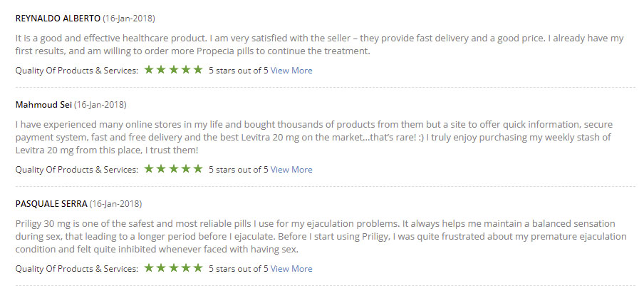Click reviewer name Mahmoud Sei
This screenshot has height=286, width=644.
click(43, 105)
